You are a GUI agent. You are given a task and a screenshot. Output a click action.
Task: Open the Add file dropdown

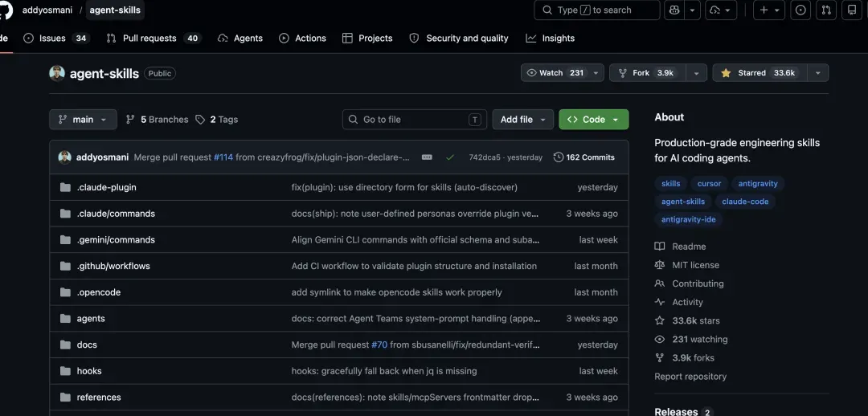pos(522,120)
